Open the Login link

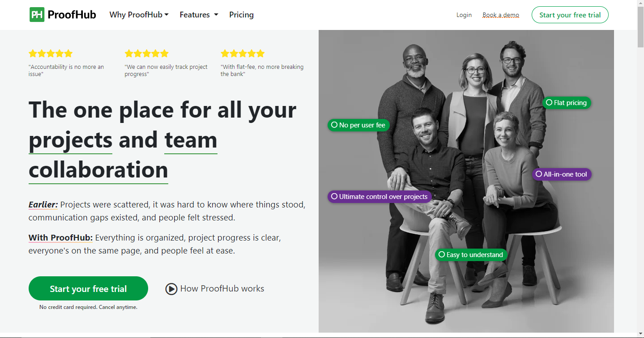point(464,15)
